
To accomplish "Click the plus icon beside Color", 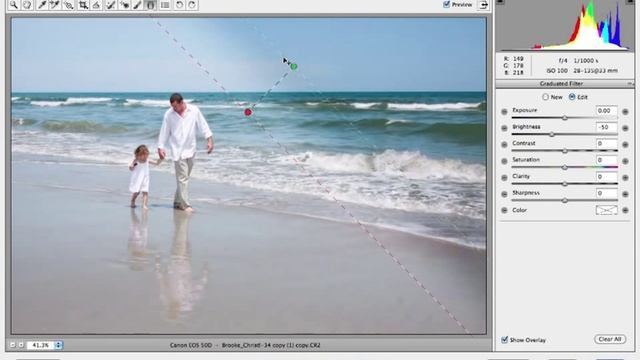I will click(625, 210).
